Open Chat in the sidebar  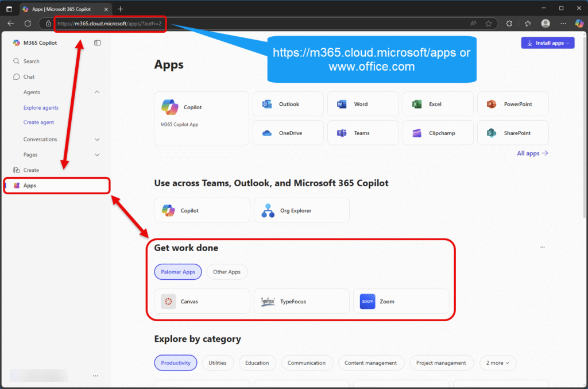tap(29, 76)
